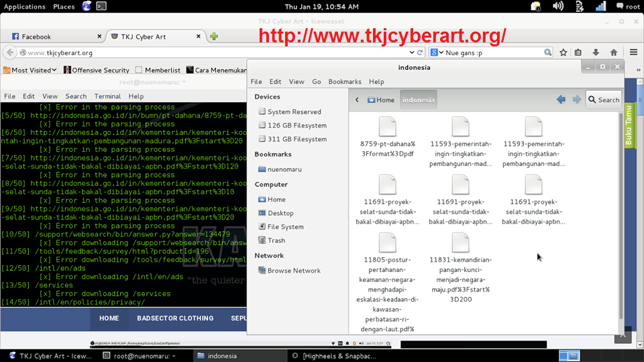Open terminal File menu
644x362 pixels.
click(9, 96)
